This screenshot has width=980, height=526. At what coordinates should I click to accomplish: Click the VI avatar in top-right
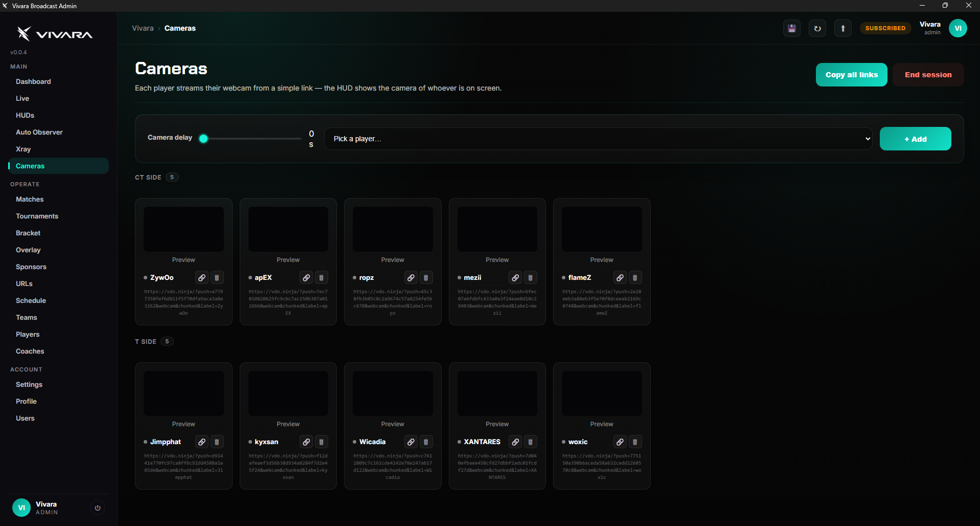point(958,28)
